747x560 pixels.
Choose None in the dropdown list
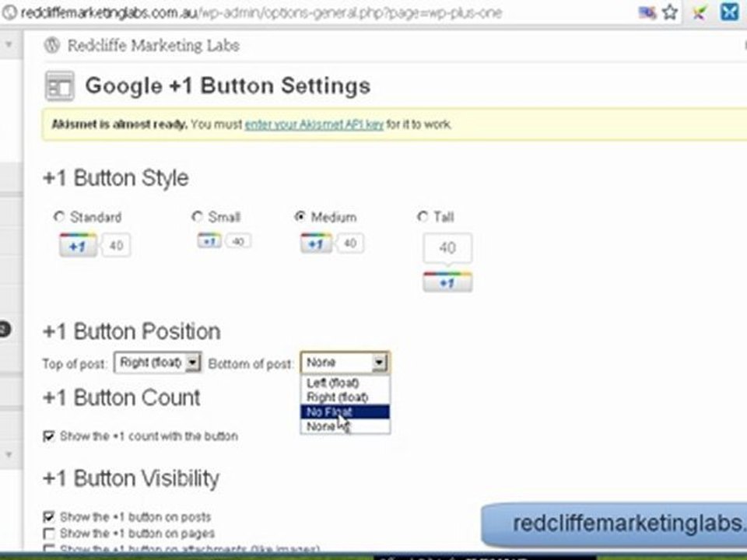(345, 426)
